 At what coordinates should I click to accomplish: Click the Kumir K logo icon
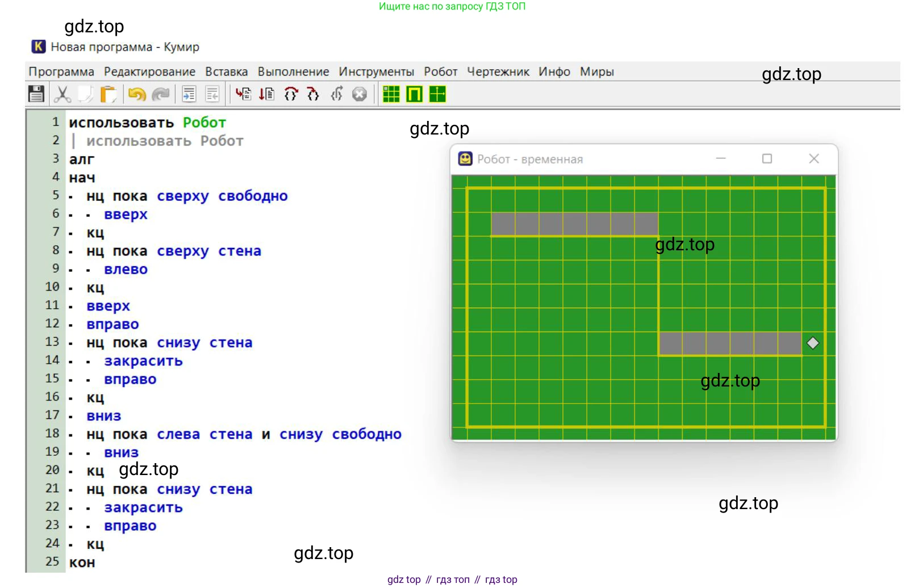coord(38,47)
